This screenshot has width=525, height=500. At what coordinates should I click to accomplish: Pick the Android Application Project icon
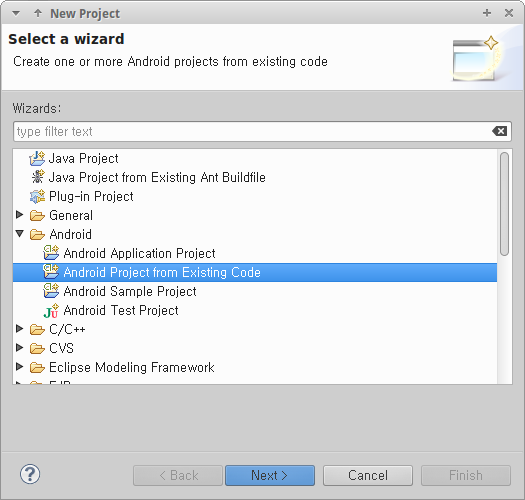[51, 253]
